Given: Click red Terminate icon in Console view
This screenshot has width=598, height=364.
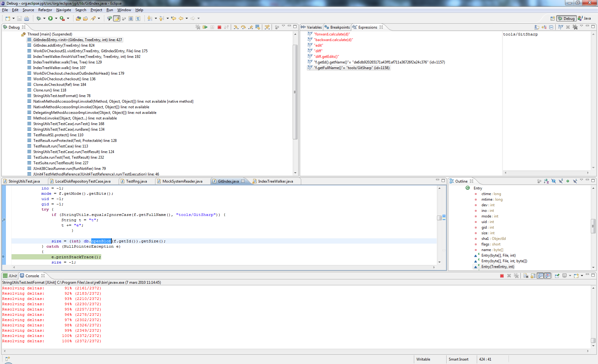Looking at the screenshot, I should click(502, 276).
